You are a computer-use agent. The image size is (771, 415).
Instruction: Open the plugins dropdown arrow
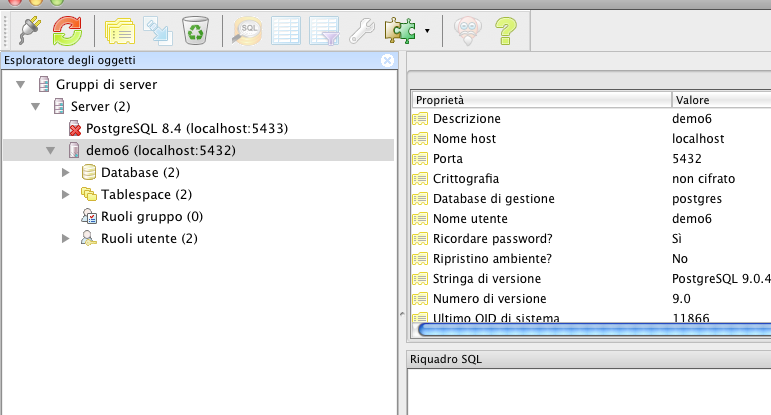pos(427,31)
